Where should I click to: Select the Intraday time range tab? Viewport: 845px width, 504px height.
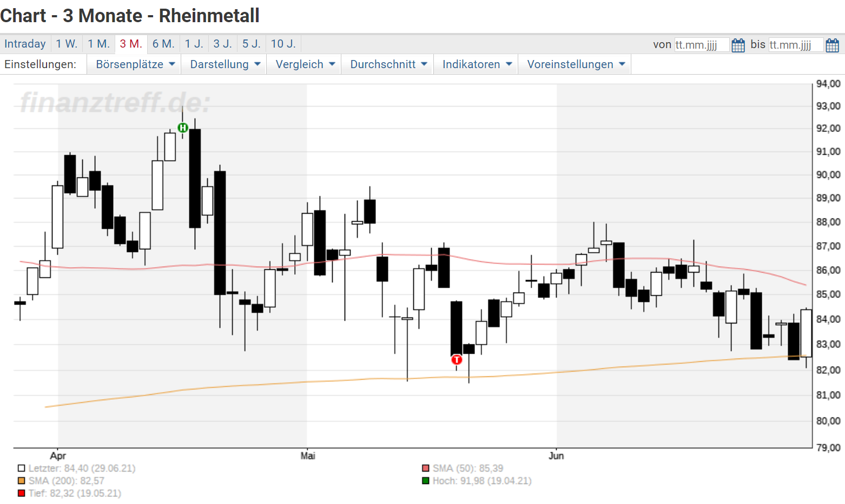[x=25, y=44]
